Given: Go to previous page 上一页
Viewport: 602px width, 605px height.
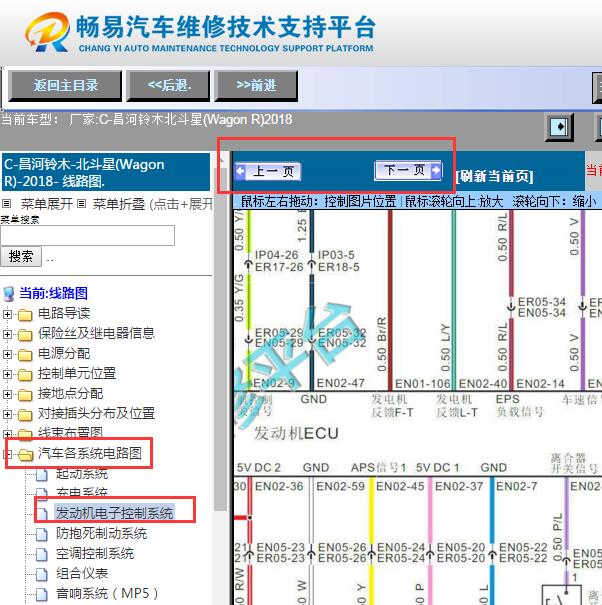Looking at the screenshot, I should click(x=267, y=171).
